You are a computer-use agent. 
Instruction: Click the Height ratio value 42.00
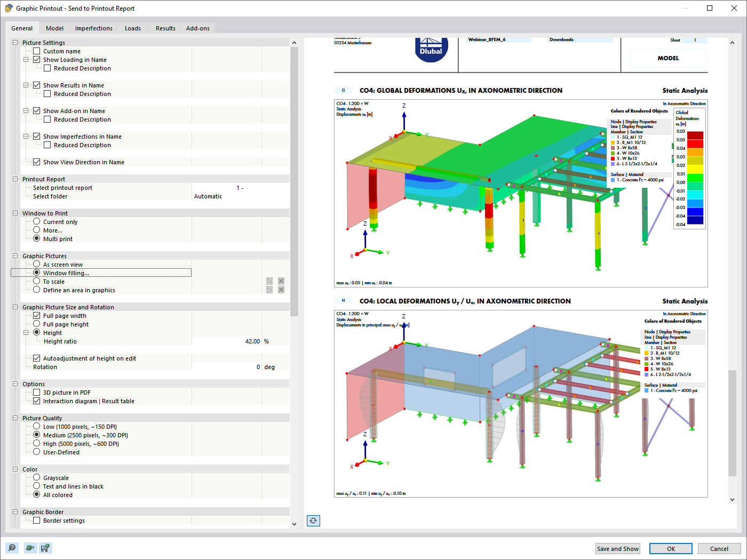[227, 341]
